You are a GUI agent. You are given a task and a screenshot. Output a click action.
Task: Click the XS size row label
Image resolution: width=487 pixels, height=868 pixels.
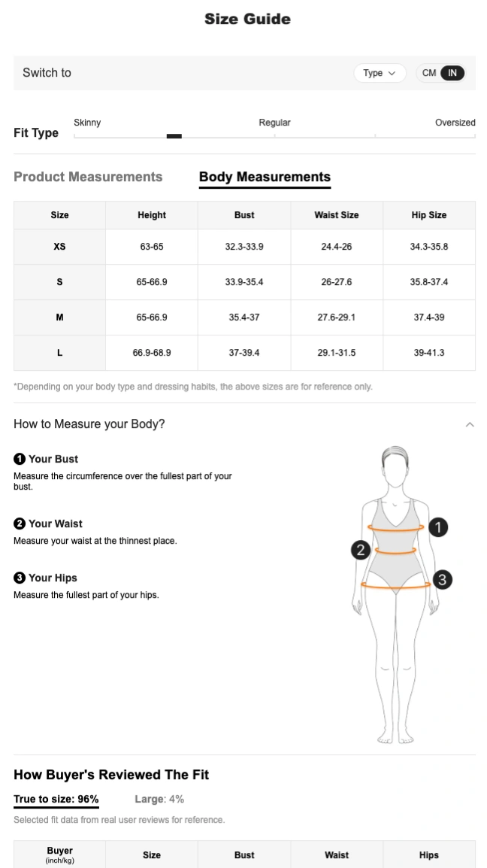(x=59, y=247)
